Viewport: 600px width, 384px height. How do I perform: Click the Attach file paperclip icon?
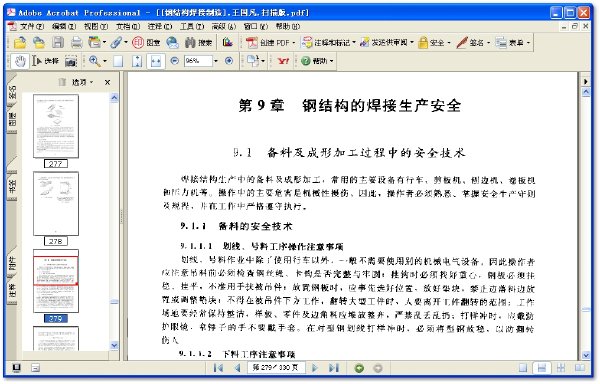(116, 42)
